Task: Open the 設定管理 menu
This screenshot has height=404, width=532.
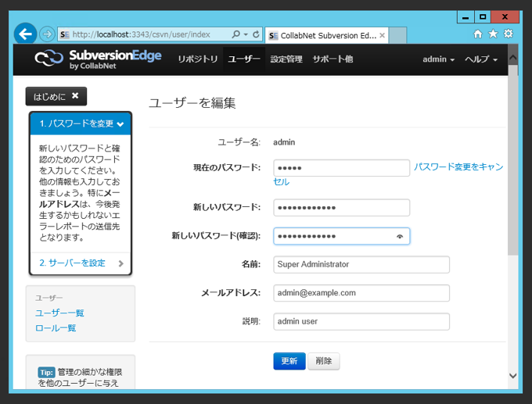Action: 286,59
